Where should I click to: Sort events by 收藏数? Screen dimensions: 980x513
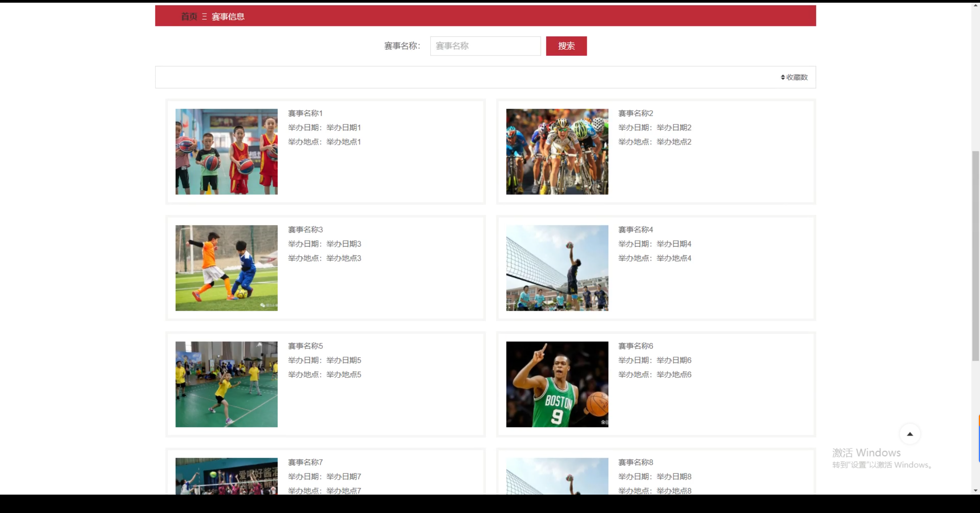pos(794,77)
